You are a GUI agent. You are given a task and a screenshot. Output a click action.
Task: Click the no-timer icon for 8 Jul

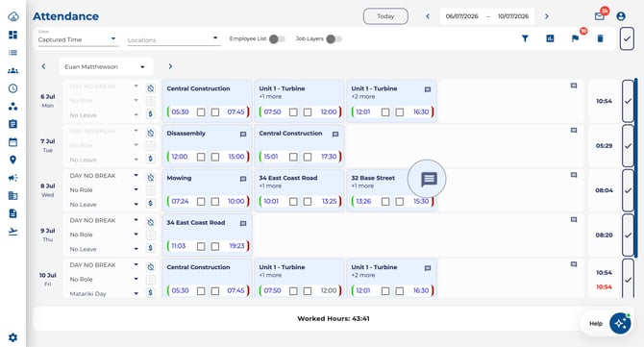(x=151, y=178)
